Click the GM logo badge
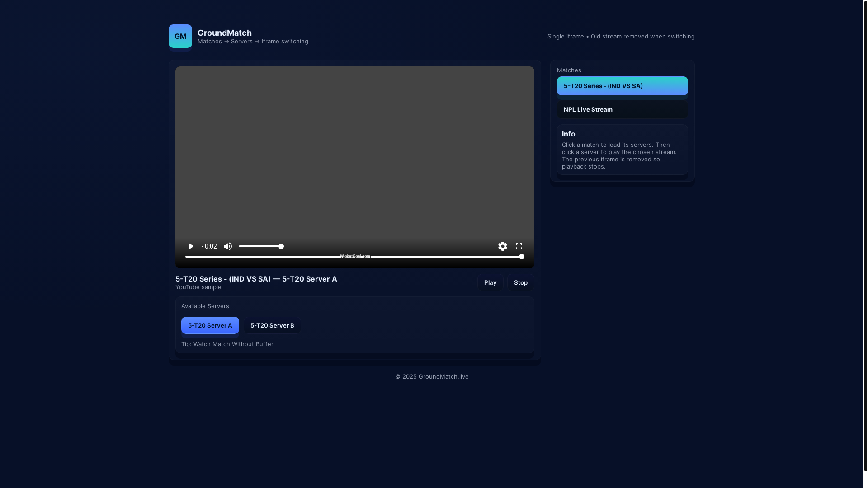868x488 pixels. point(180,36)
